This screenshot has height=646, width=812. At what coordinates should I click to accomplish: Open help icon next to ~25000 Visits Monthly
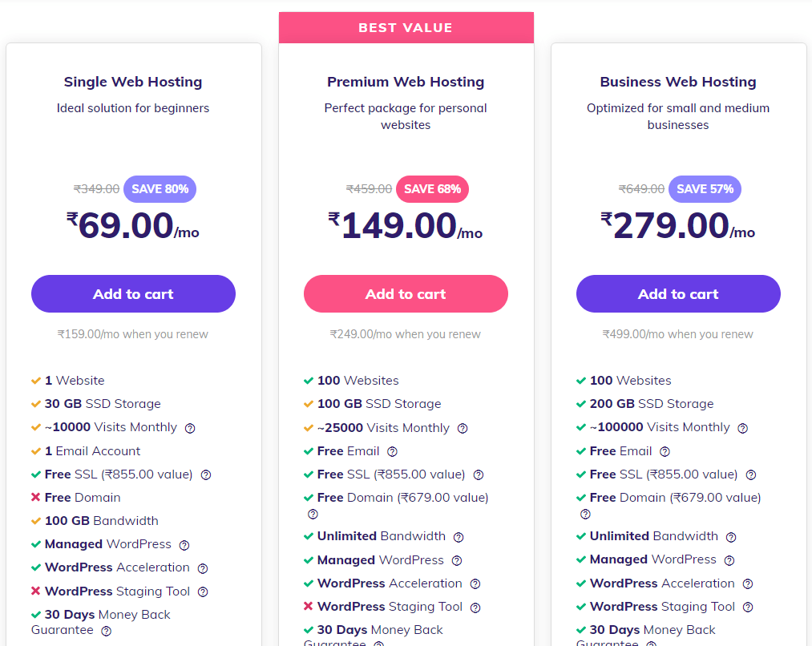pyautogui.click(x=463, y=428)
